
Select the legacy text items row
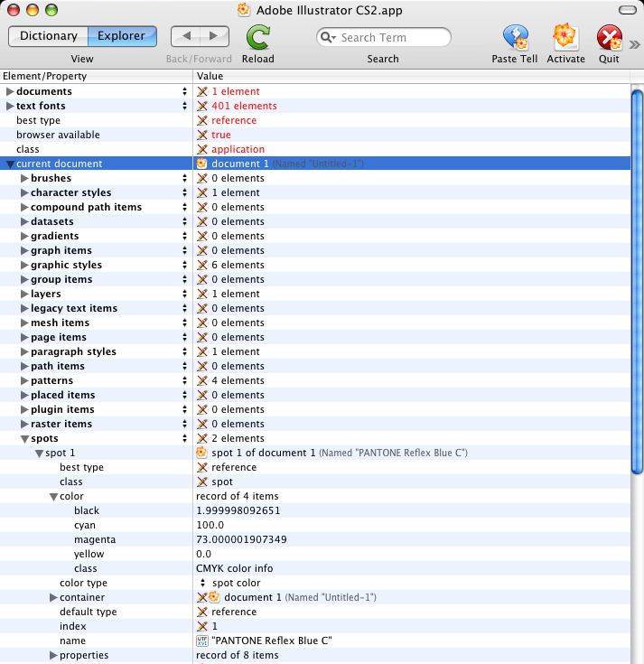tap(315, 308)
